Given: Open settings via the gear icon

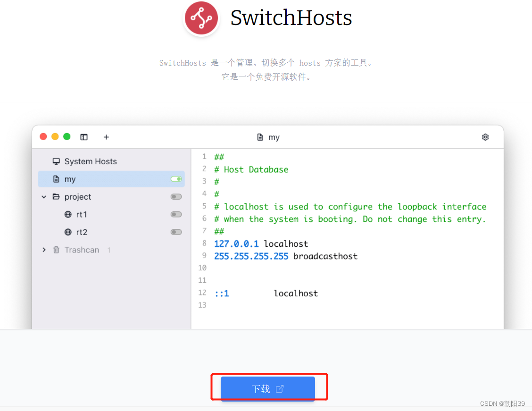Looking at the screenshot, I should pos(485,137).
